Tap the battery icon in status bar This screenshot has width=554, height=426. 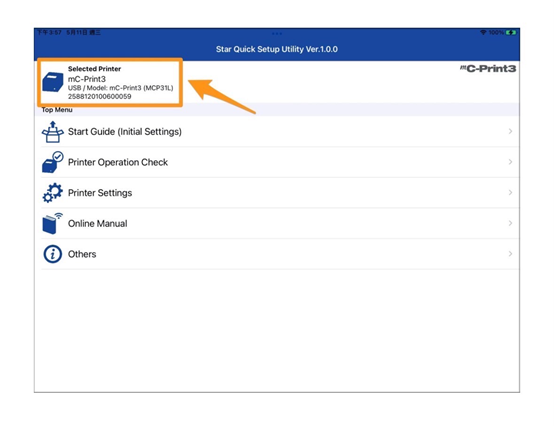[x=511, y=32]
